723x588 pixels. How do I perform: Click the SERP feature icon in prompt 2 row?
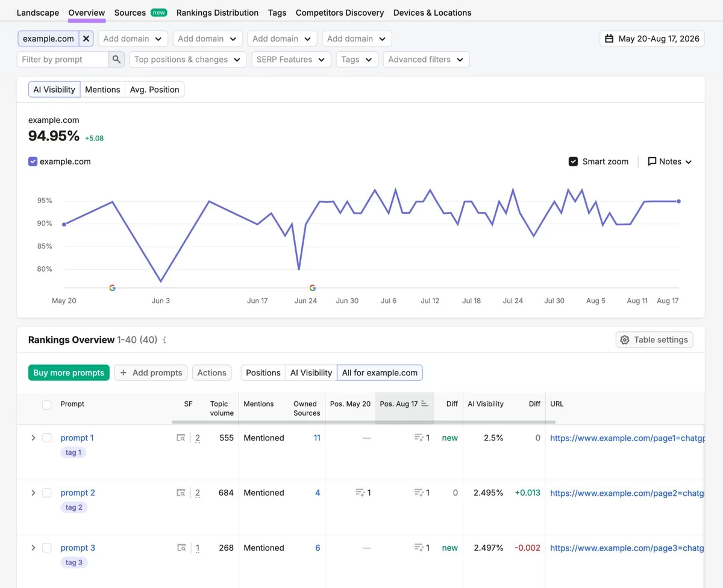point(181,493)
